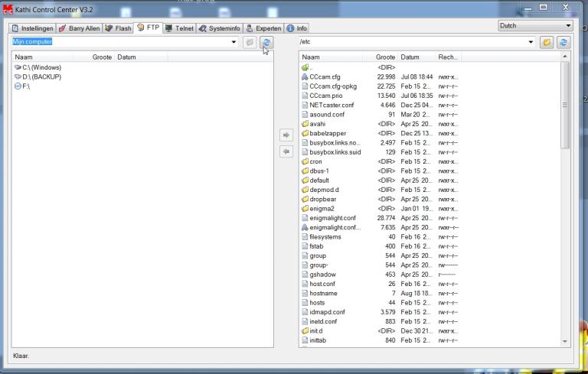Image resolution: width=588 pixels, height=374 pixels.
Task: Sort remote files by Groote column
Action: pos(385,57)
